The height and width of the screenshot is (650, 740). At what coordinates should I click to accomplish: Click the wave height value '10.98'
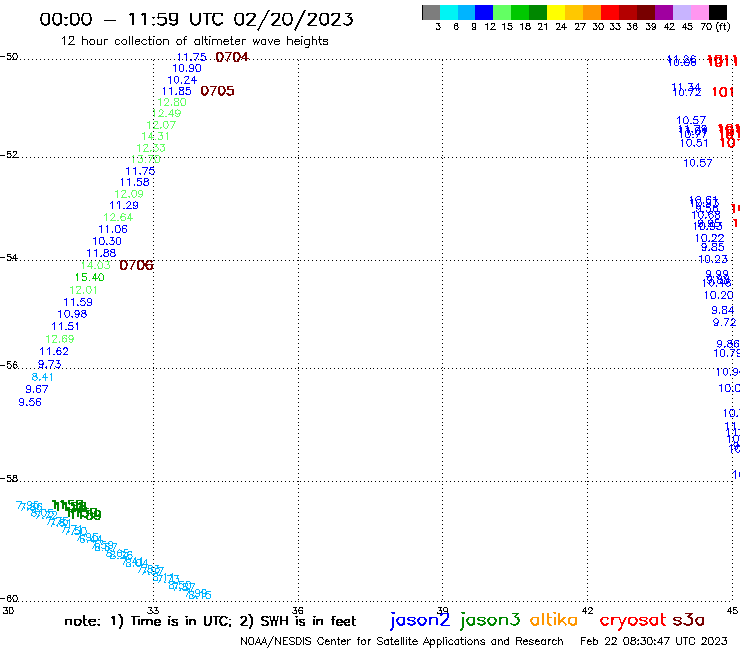[x=72, y=314]
